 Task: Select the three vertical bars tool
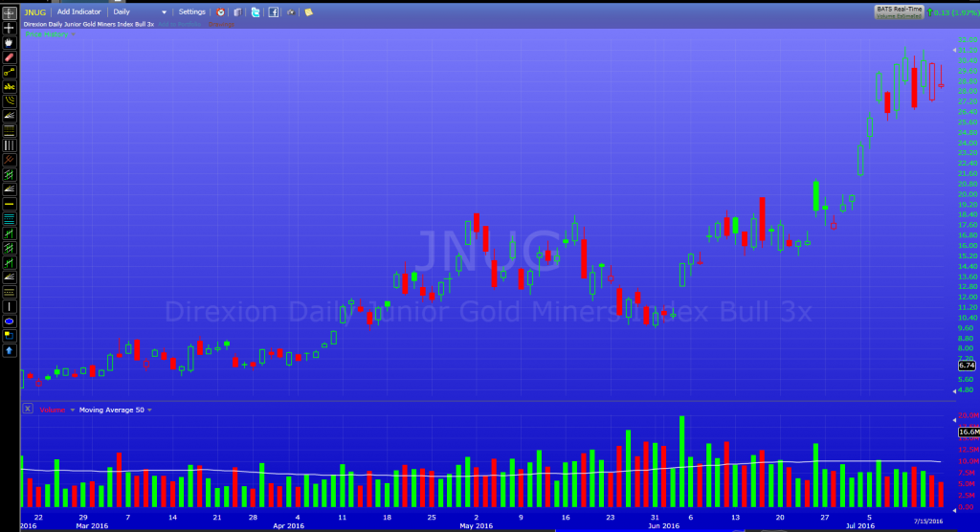[9, 145]
